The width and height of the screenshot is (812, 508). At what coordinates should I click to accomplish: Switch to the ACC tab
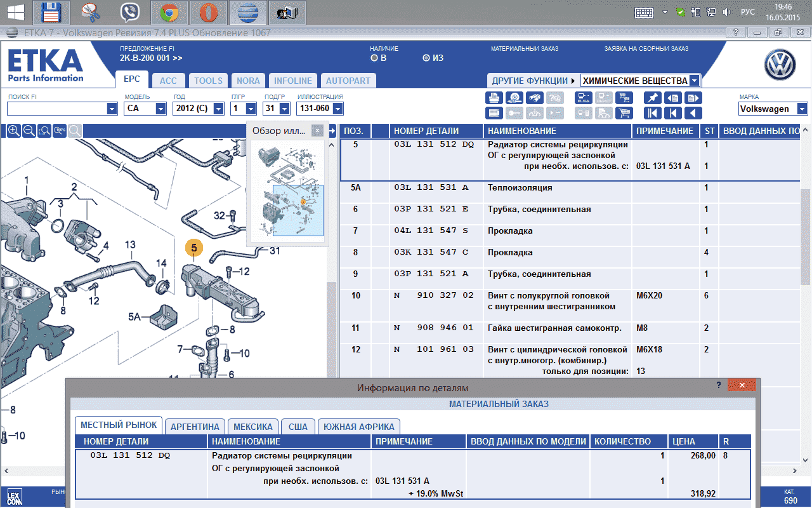168,81
